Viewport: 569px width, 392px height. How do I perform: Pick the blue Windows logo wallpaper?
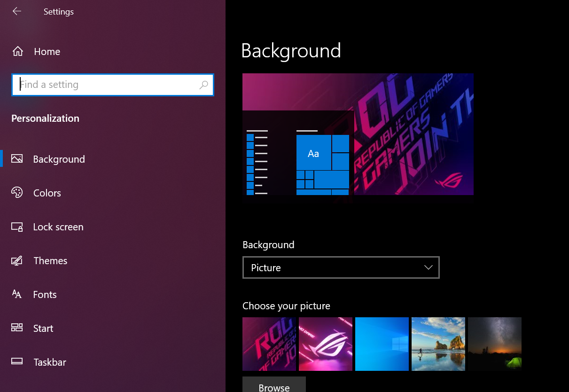click(x=382, y=344)
